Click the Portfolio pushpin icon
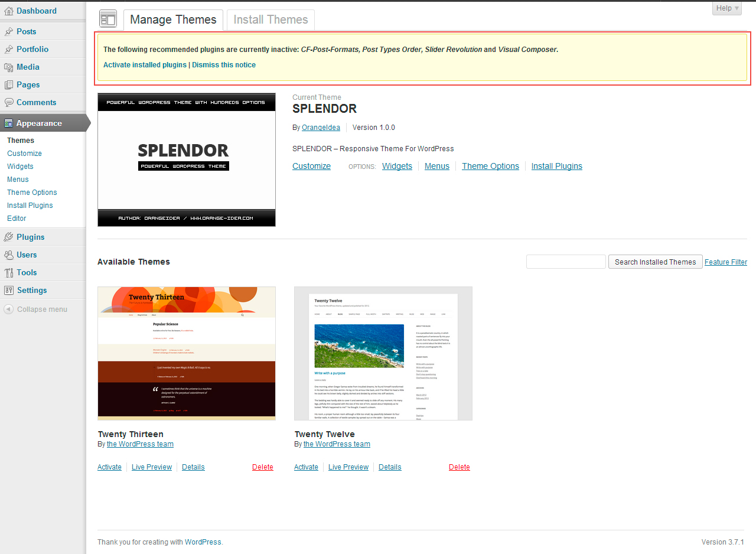This screenshot has width=756, height=554. click(x=9, y=49)
